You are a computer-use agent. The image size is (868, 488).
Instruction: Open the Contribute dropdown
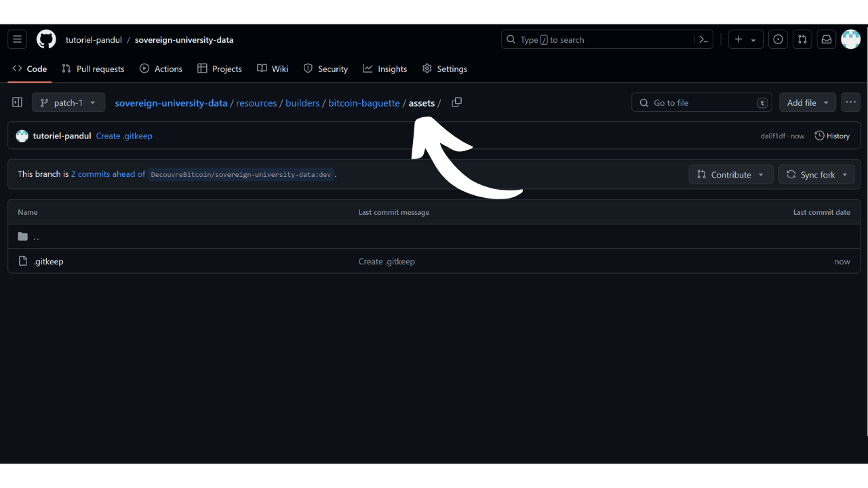coord(730,174)
